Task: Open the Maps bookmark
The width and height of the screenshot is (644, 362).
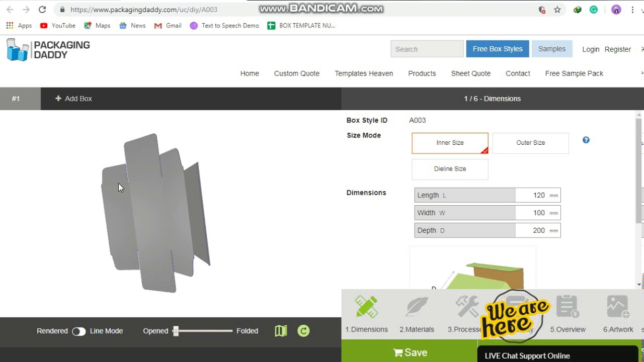Action: [x=97, y=26]
